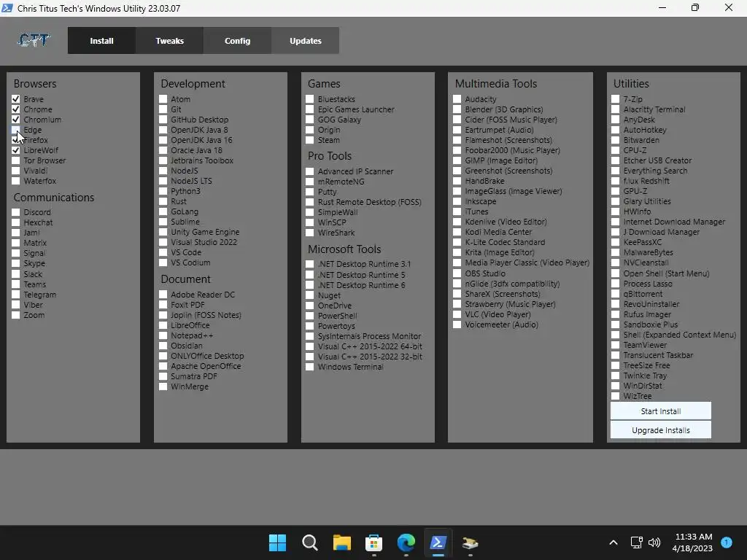
Task: Check the HandBrake checkbox
Action: [457, 181]
